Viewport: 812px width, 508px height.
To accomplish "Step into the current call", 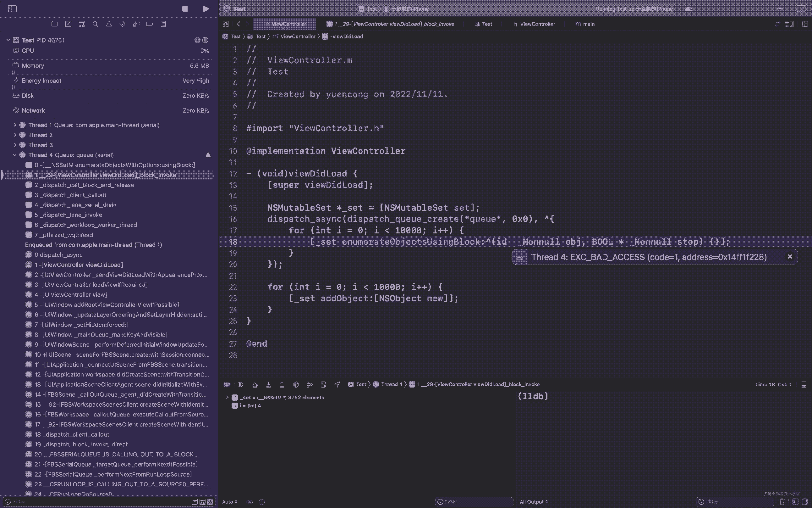I will click(x=268, y=384).
